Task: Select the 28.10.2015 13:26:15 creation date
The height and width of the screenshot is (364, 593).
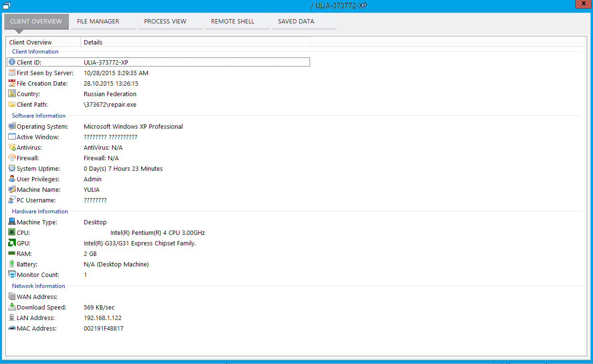Action: 111,83
